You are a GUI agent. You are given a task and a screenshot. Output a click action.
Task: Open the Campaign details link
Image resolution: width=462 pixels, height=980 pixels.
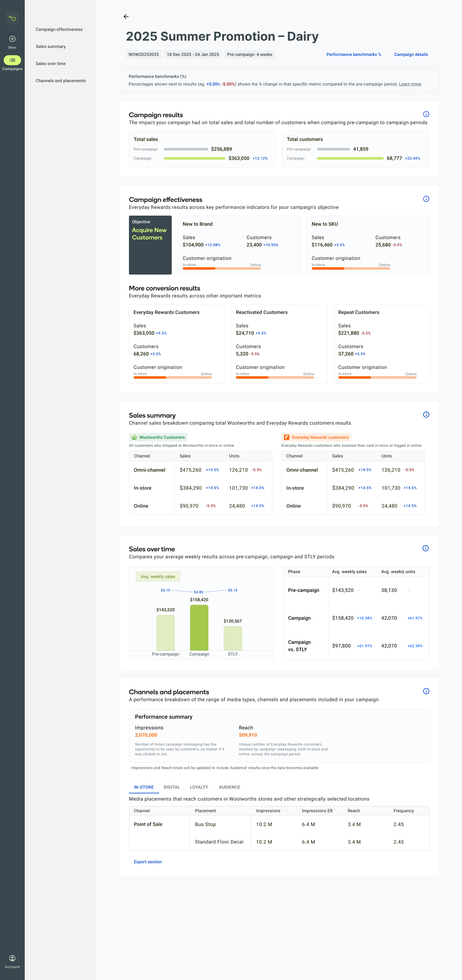(411, 54)
